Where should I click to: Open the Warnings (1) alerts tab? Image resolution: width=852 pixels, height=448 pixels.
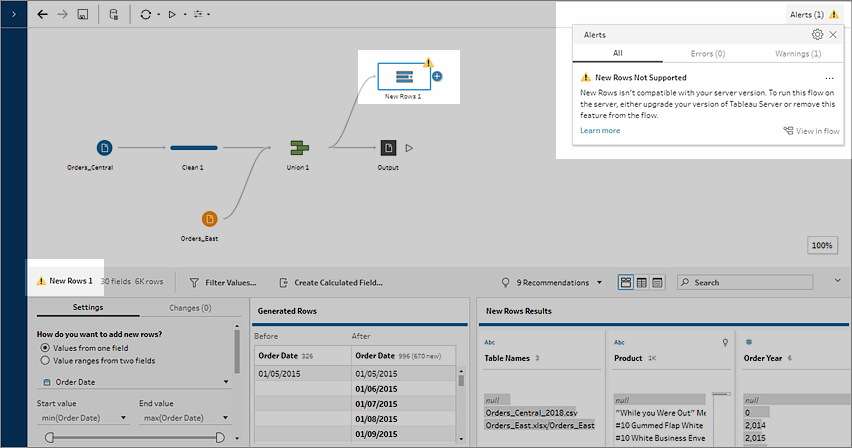(x=798, y=54)
